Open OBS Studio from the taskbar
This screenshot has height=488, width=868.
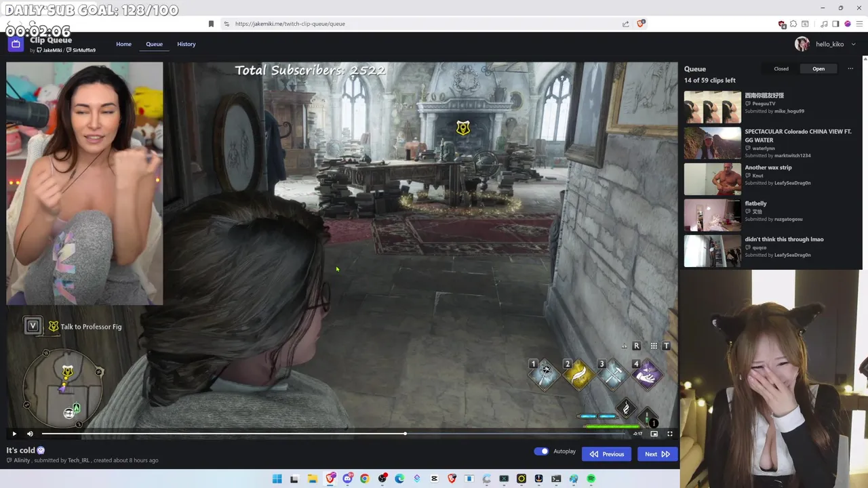382,479
